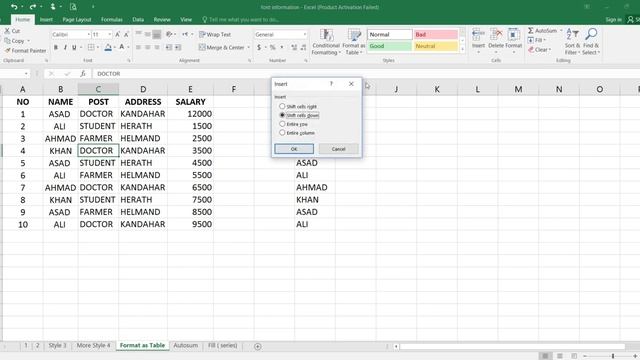The image size is (640, 360).
Task: Toggle Italic formatting
Action: click(x=65, y=47)
